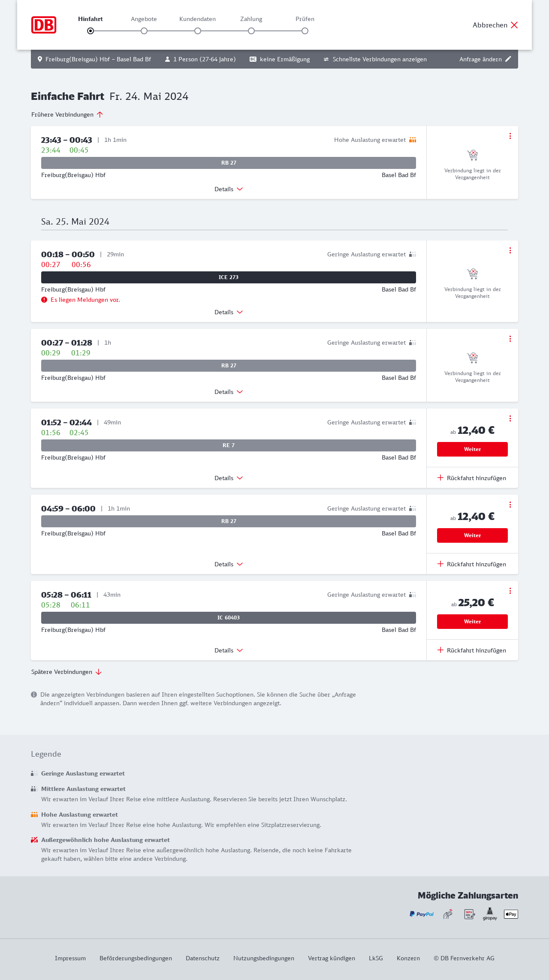
Task: Open the Datenschutz footer link
Action: click(202, 958)
